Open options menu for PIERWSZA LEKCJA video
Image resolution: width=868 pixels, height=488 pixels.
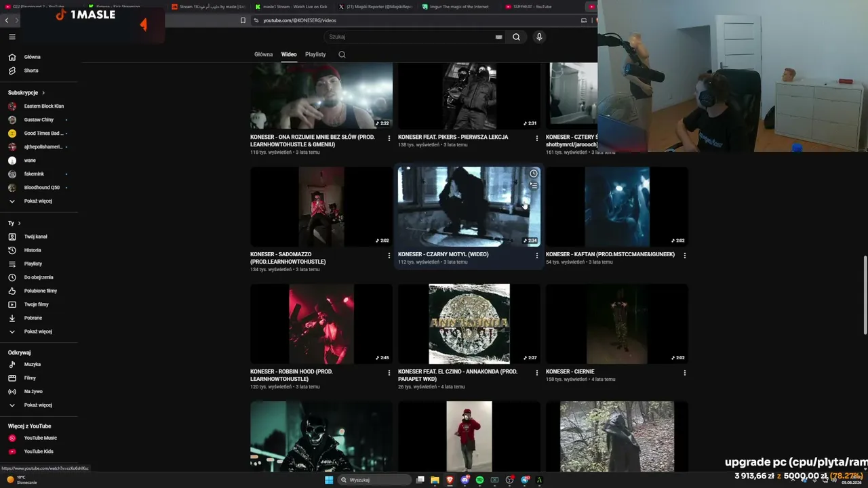pyautogui.click(x=537, y=138)
